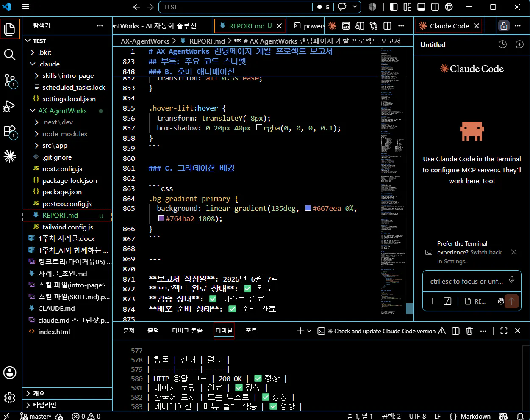Open the chat dropdown chevron in the title bar

pos(355,7)
